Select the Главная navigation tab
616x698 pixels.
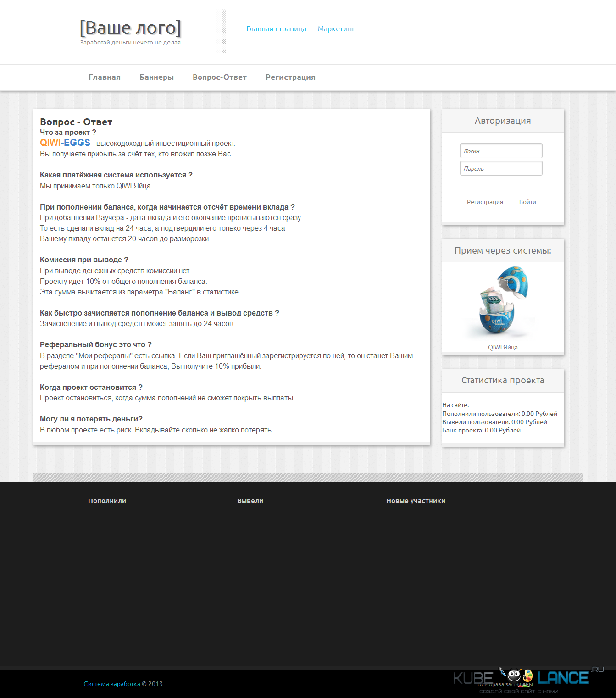tap(105, 77)
